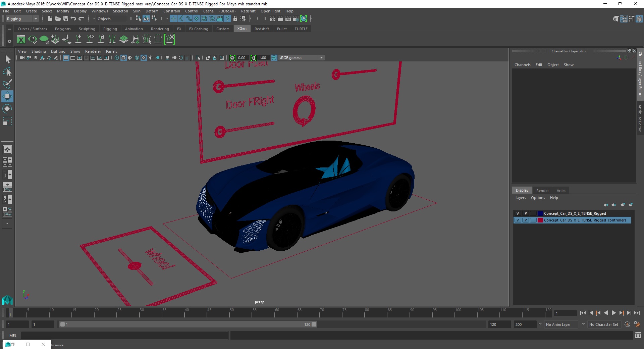Toggle visibility V of Rigged_controllers layer

pyautogui.click(x=518, y=220)
